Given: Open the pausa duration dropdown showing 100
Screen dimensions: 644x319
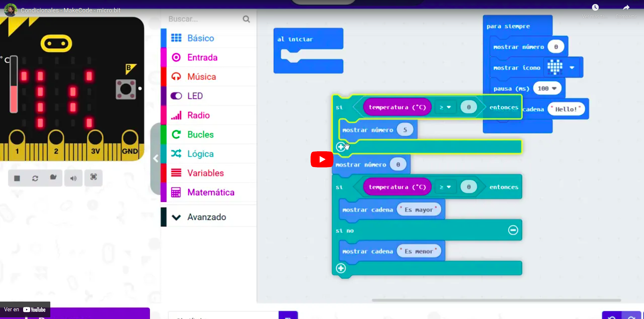Looking at the screenshot, I should [x=547, y=88].
